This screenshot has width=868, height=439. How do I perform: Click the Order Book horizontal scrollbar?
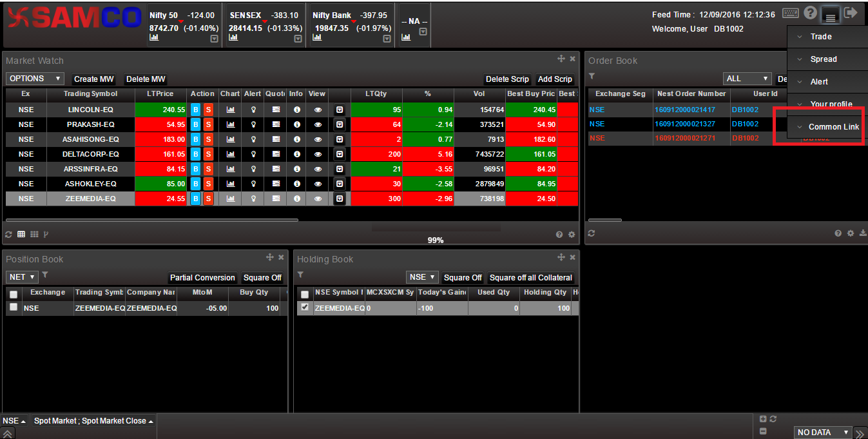[x=605, y=220]
